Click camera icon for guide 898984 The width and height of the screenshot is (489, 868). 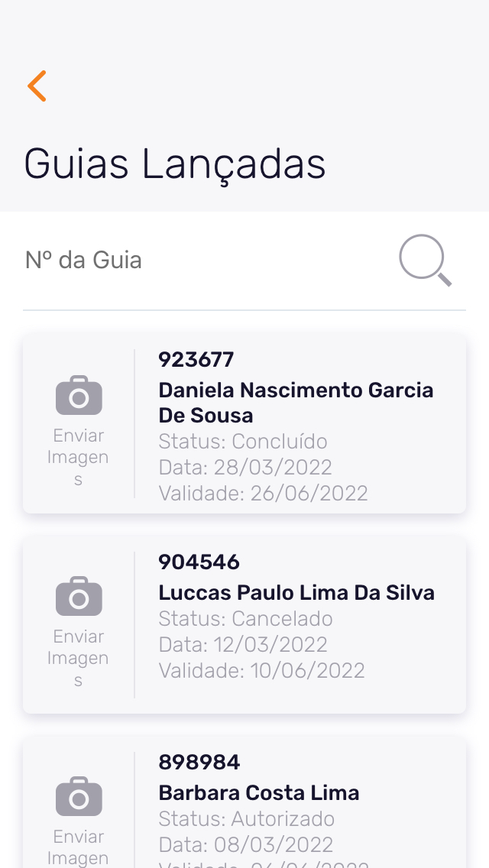(x=79, y=796)
